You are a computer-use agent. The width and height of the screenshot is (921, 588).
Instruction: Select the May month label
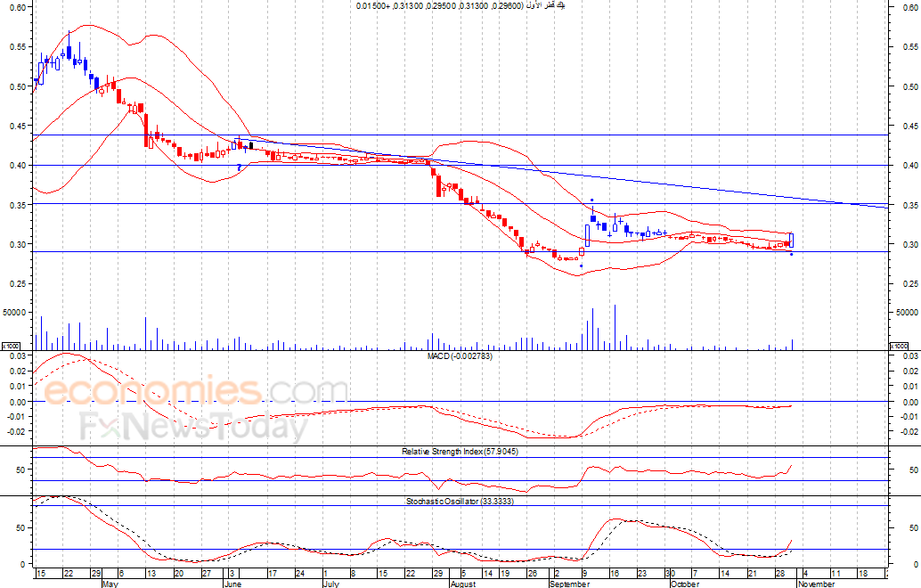click(110, 584)
